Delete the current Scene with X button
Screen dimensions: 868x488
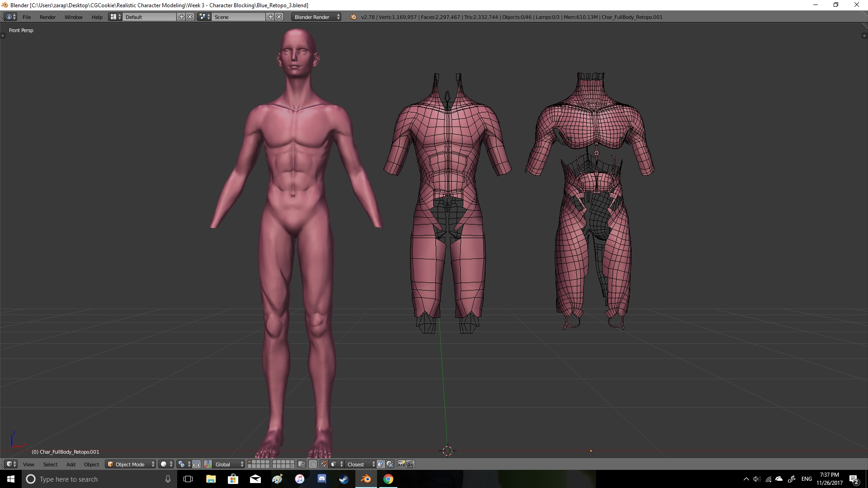[x=279, y=17]
